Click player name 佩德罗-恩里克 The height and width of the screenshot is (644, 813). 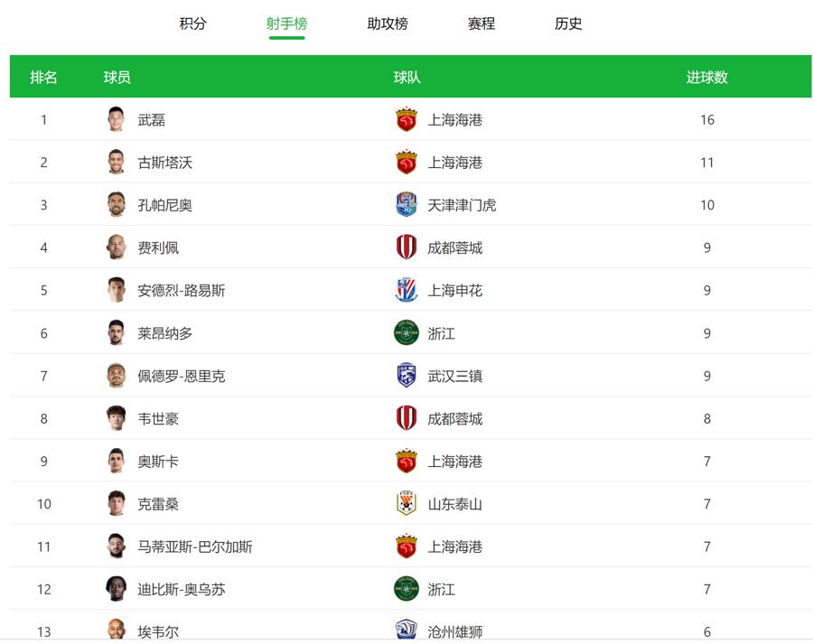[182, 376]
